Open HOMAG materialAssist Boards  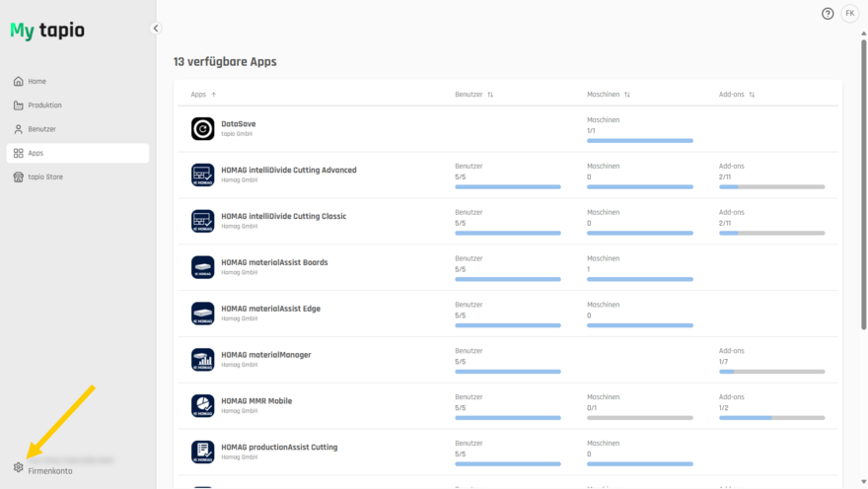point(274,263)
